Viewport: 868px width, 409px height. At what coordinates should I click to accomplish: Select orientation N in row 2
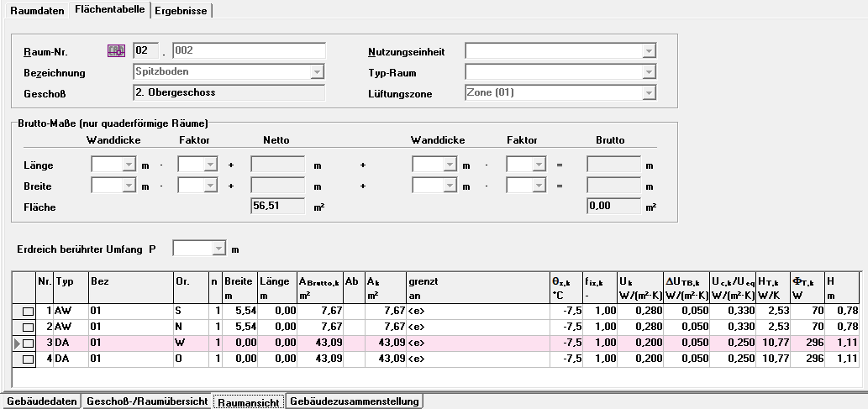pyautogui.click(x=191, y=328)
